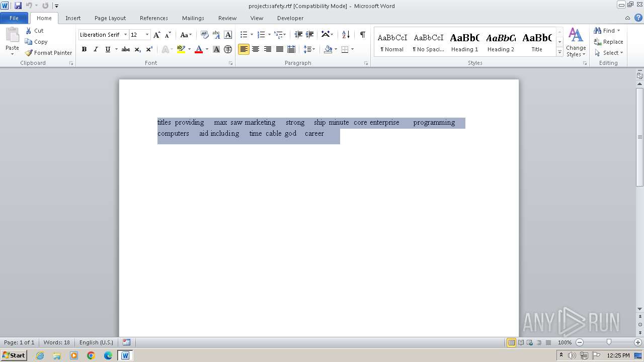Click the Format Painter brush
Viewport: 644px width, 362px height.
click(29, 53)
